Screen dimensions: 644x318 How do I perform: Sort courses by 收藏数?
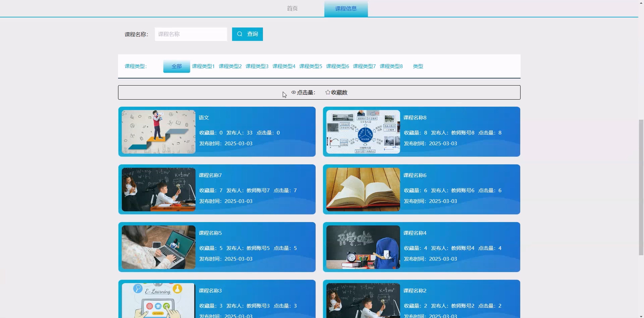click(339, 93)
